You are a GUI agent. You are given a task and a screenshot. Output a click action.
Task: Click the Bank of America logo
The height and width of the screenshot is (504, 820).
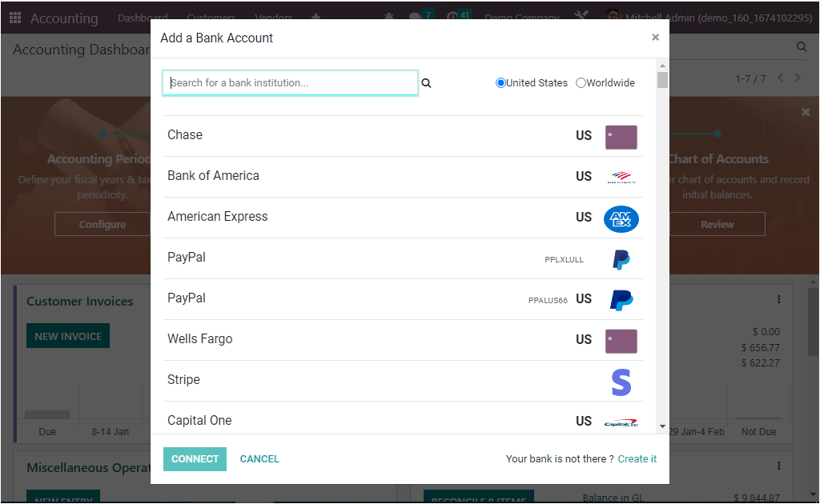tap(621, 178)
